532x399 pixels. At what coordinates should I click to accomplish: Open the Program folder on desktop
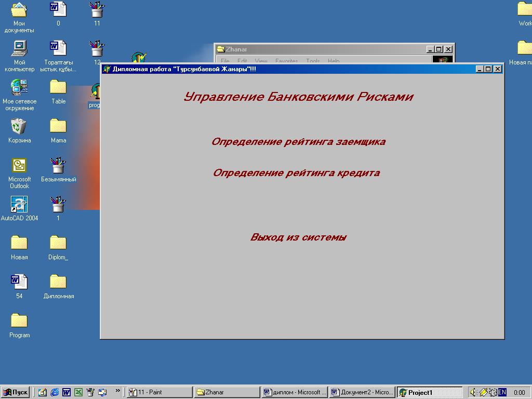tap(19, 321)
